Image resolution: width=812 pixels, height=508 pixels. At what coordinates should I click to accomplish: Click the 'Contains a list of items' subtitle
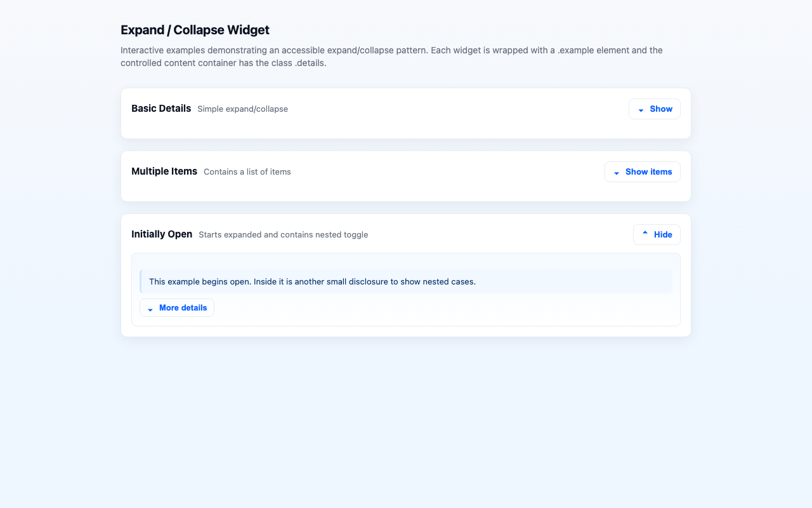click(x=247, y=172)
